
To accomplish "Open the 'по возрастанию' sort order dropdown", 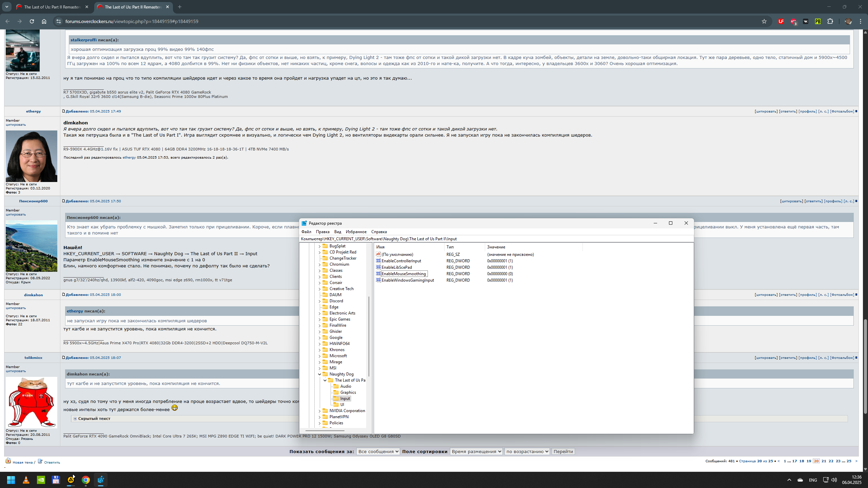I will coord(527,451).
